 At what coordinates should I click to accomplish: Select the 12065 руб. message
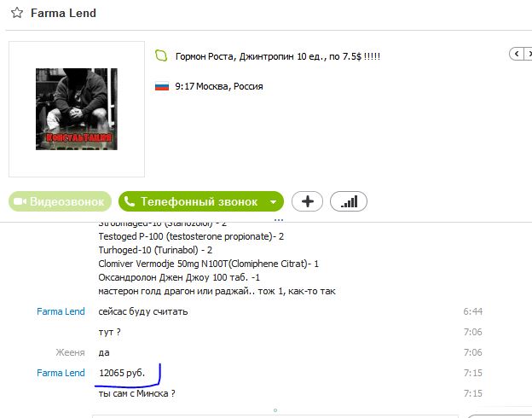pyautogui.click(x=122, y=373)
